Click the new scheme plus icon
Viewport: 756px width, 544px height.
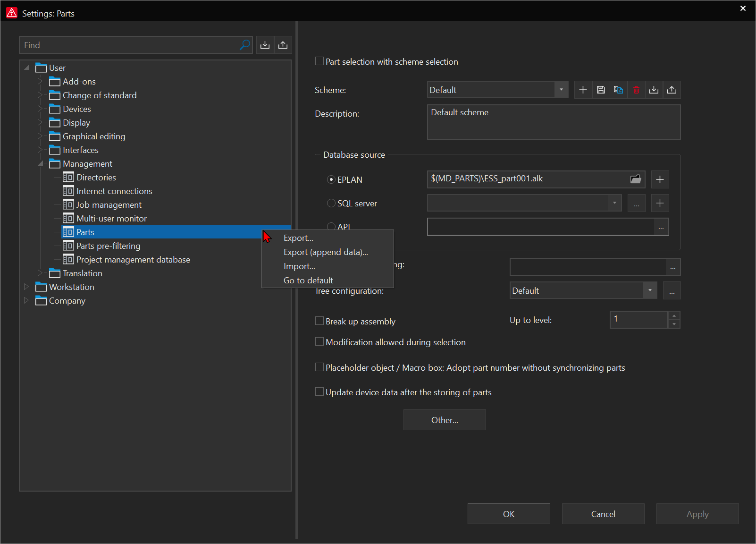583,90
